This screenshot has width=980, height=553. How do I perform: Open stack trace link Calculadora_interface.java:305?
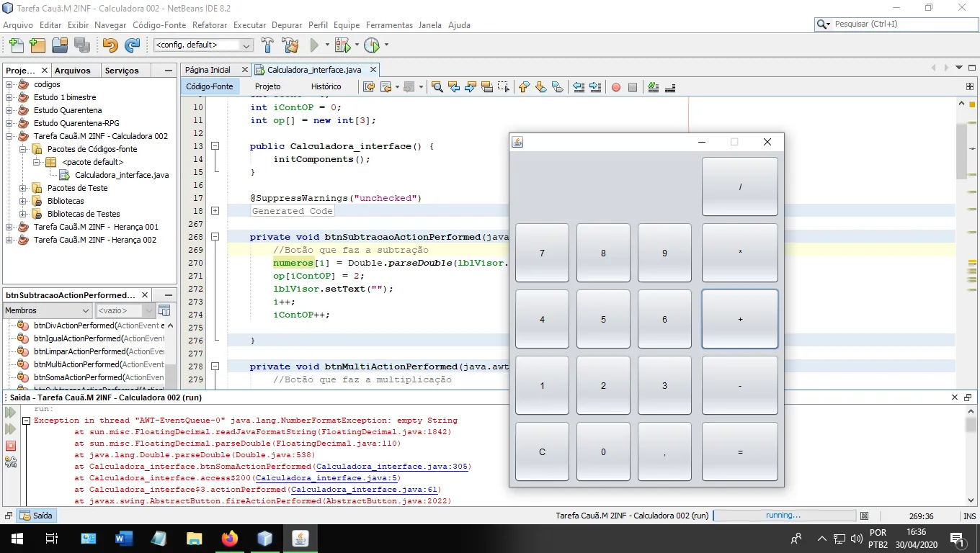point(393,467)
